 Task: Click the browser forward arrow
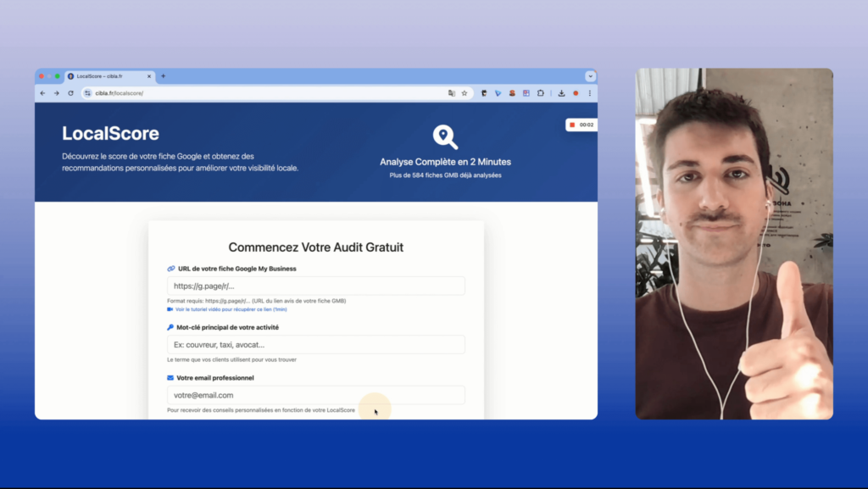click(x=57, y=93)
